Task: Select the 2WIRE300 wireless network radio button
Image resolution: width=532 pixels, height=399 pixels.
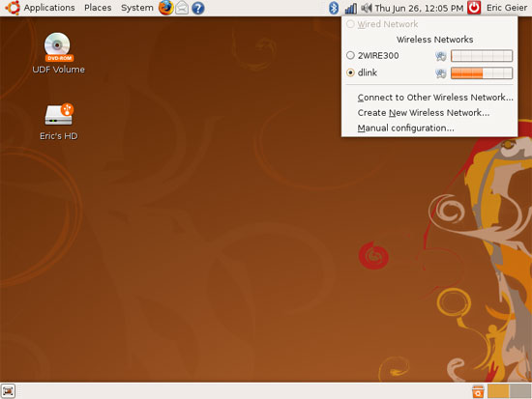Action: (350, 55)
